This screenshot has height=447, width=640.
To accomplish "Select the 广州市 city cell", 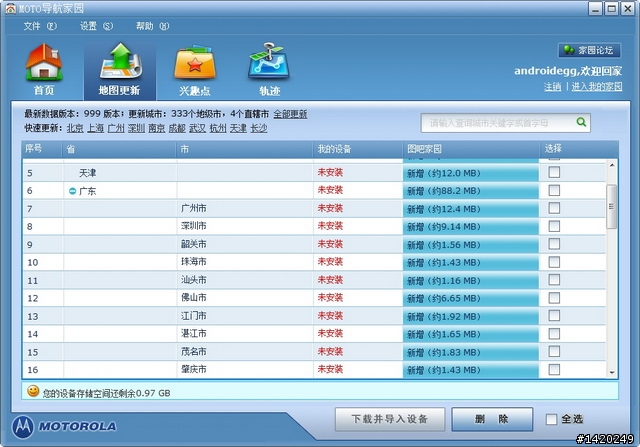I will point(245,208).
